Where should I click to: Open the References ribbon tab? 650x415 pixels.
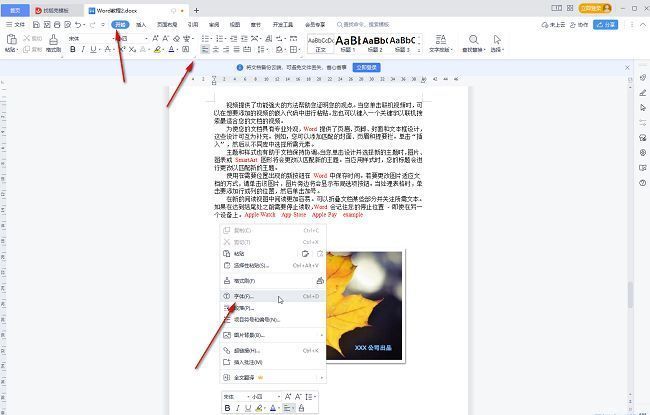[193, 25]
